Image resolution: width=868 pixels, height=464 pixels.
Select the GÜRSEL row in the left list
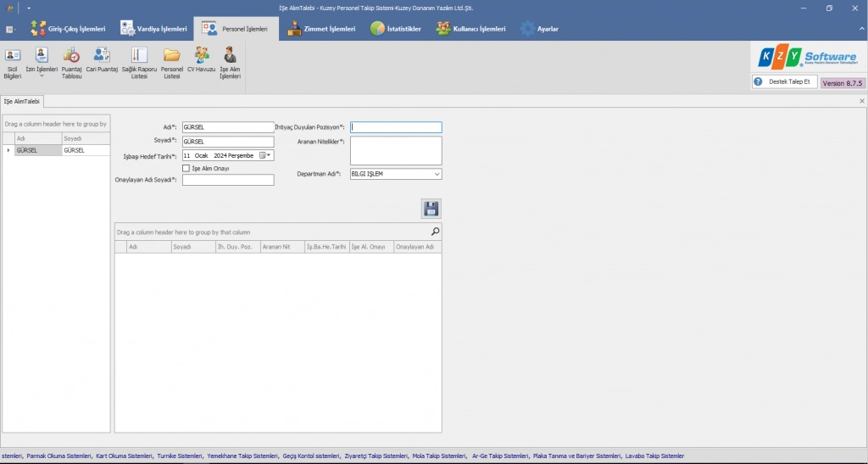38,150
